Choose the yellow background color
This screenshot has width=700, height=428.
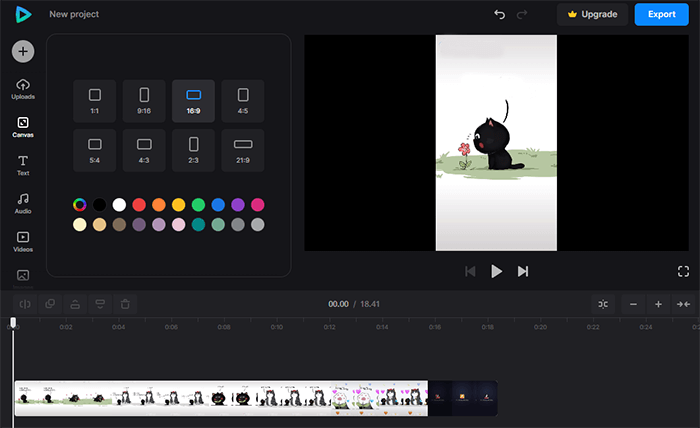click(x=179, y=205)
